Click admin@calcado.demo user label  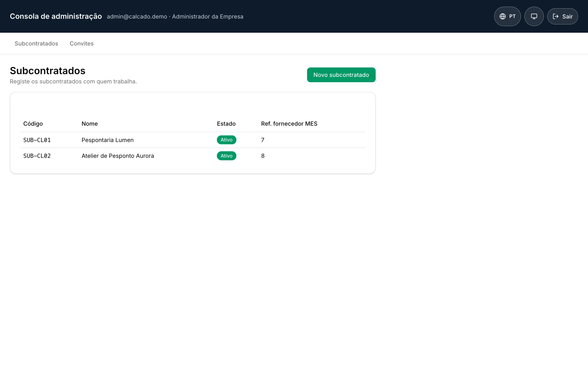[137, 17]
